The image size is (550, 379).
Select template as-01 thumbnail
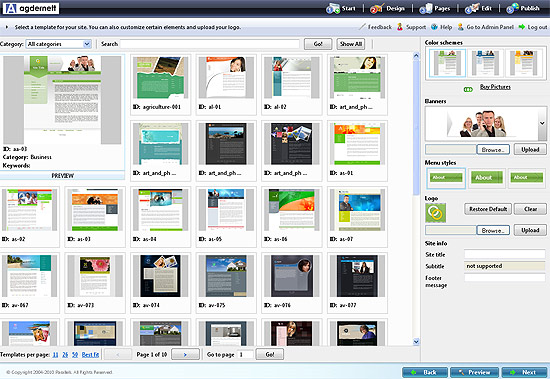(x=357, y=144)
